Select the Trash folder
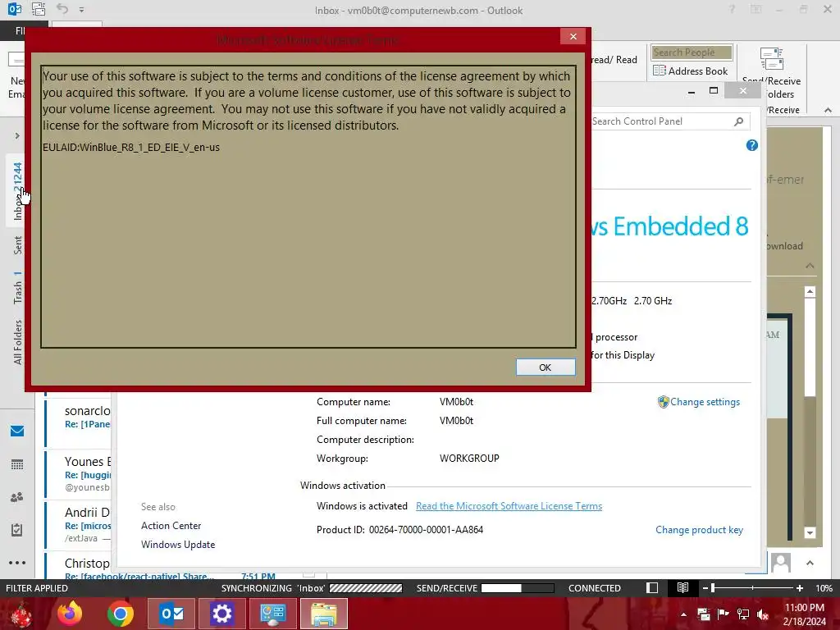840x630 pixels. click(18, 288)
